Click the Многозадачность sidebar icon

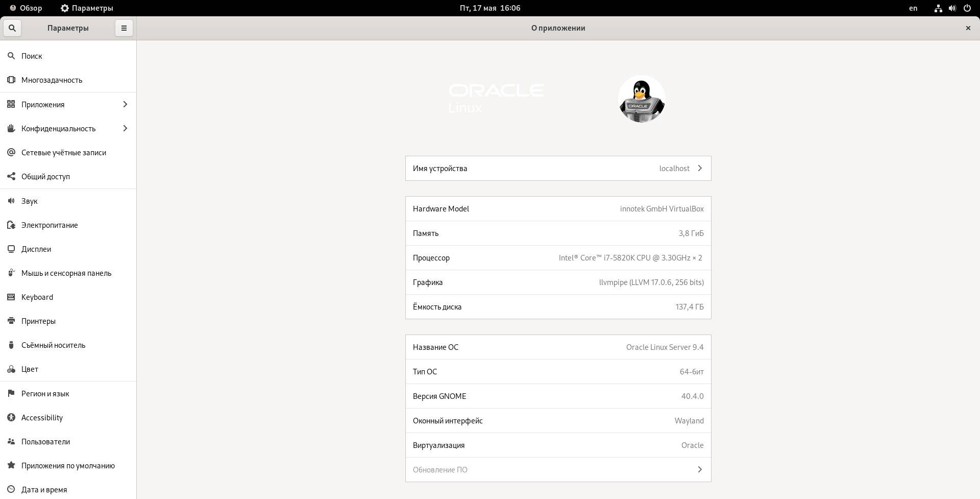tap(11, 80)
